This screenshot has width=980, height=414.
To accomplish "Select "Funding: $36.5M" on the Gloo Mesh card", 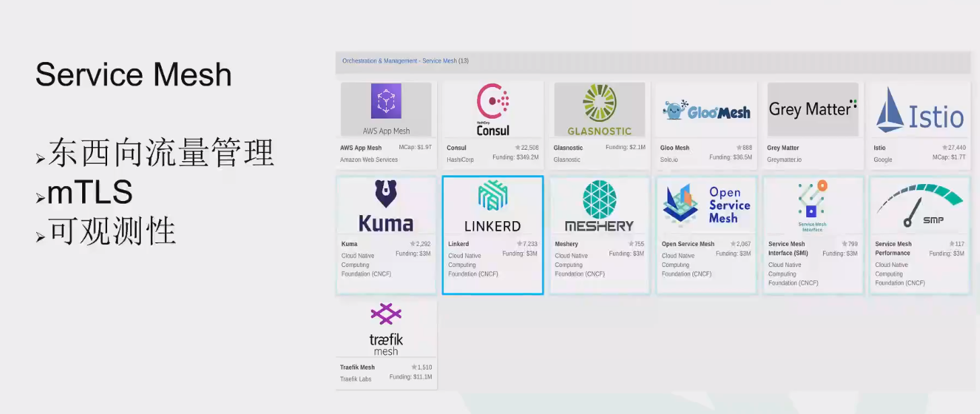I will 731,157.
